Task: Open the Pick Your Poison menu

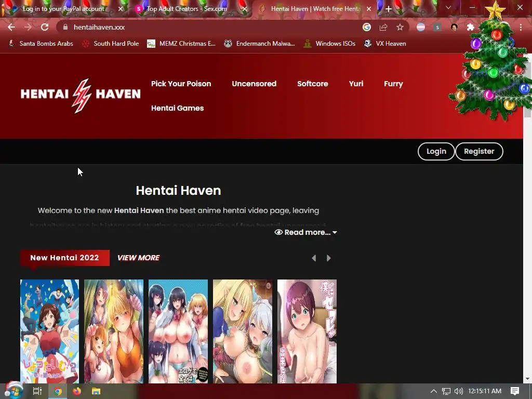Action: 181,84
